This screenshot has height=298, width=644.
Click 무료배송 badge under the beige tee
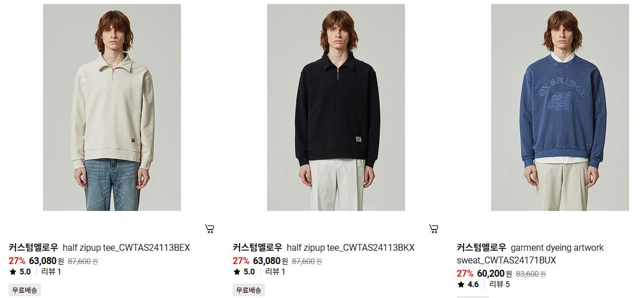(25, 290)
